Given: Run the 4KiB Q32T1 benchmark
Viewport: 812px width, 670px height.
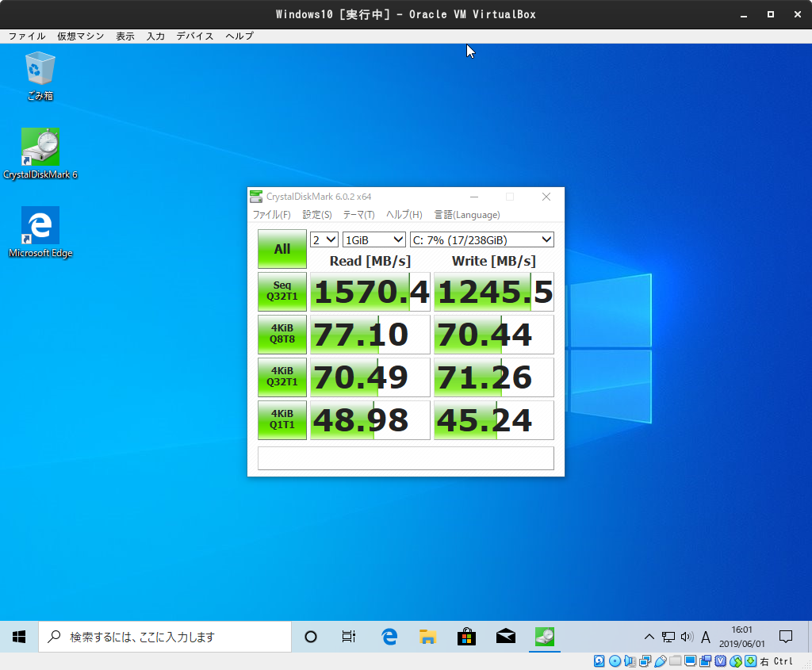Looking at the screenshot, I should (282, 377).
